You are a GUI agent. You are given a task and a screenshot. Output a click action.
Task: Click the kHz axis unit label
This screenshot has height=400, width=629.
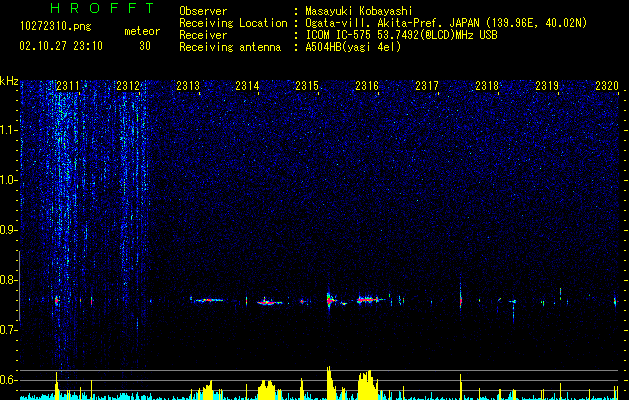pos(9,81)
